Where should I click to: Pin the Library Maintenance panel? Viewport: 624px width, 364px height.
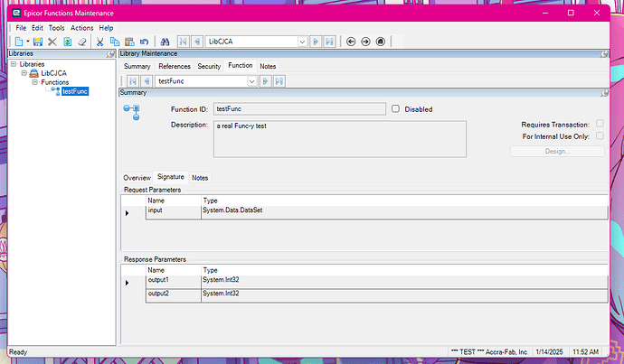coord(604,53)
